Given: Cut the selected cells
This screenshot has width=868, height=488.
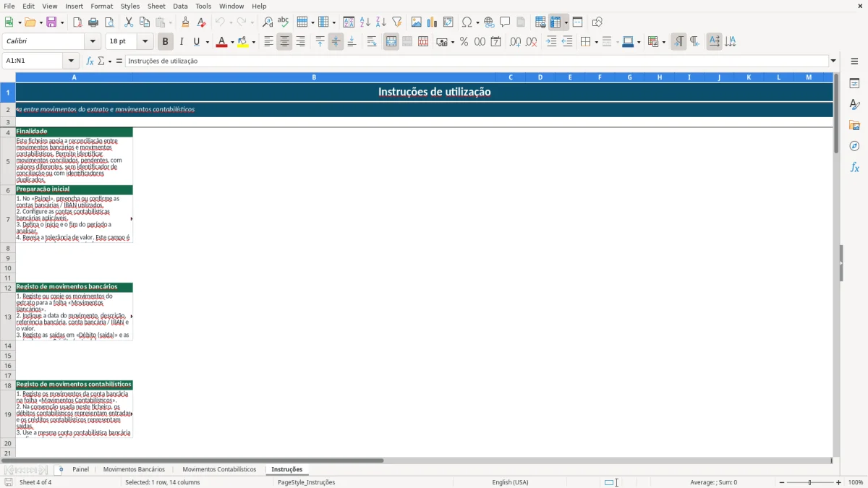Looking at the screenshot, I should 129,22.
